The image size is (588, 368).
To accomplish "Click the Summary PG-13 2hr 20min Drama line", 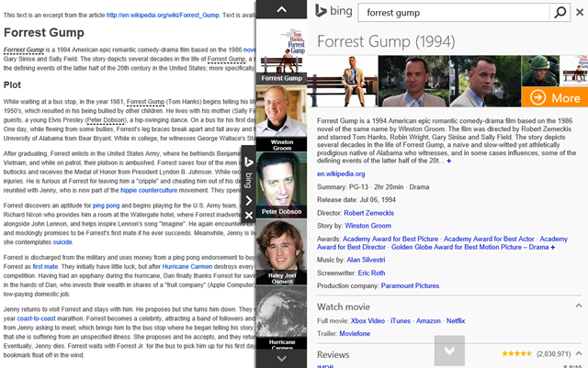I will [373, 187].
